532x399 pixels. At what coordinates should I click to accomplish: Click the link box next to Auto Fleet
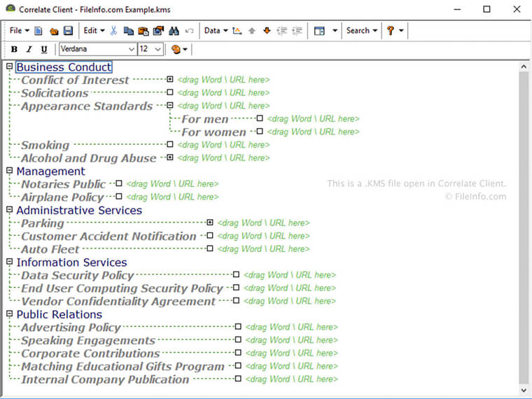pyautogui.click(x=210, y=248)
